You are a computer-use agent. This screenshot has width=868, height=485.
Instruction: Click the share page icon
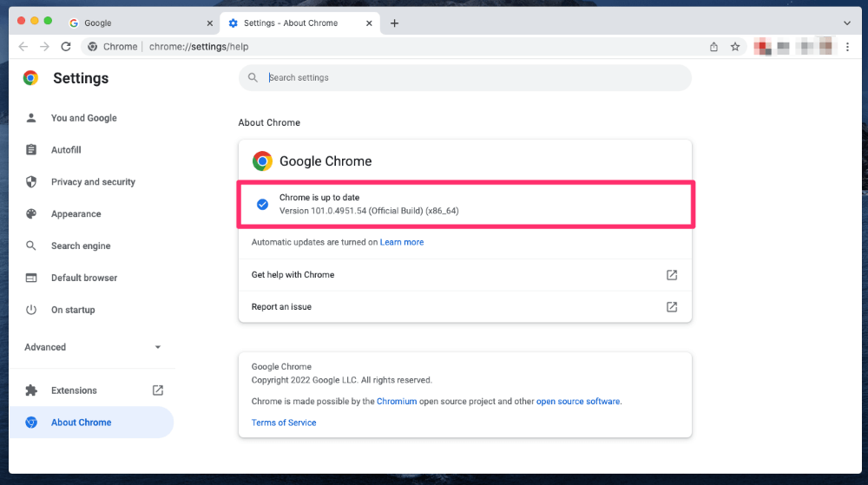point(713,47)
